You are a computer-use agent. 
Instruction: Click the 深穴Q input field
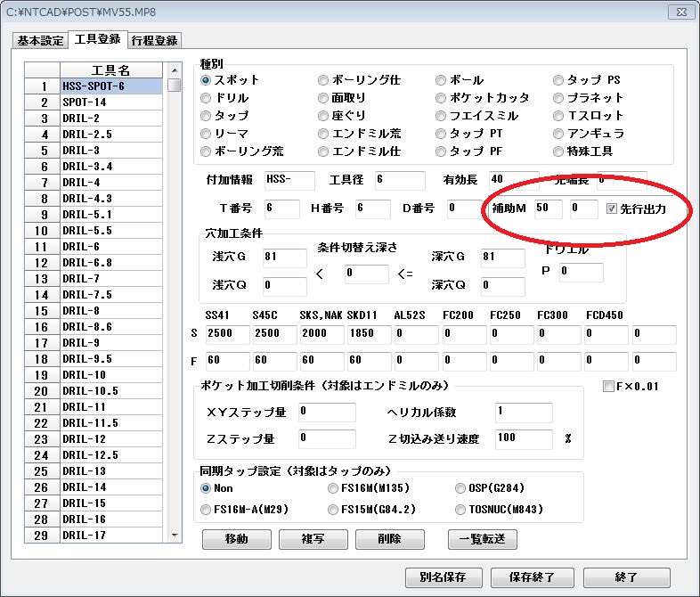(502, 286)
